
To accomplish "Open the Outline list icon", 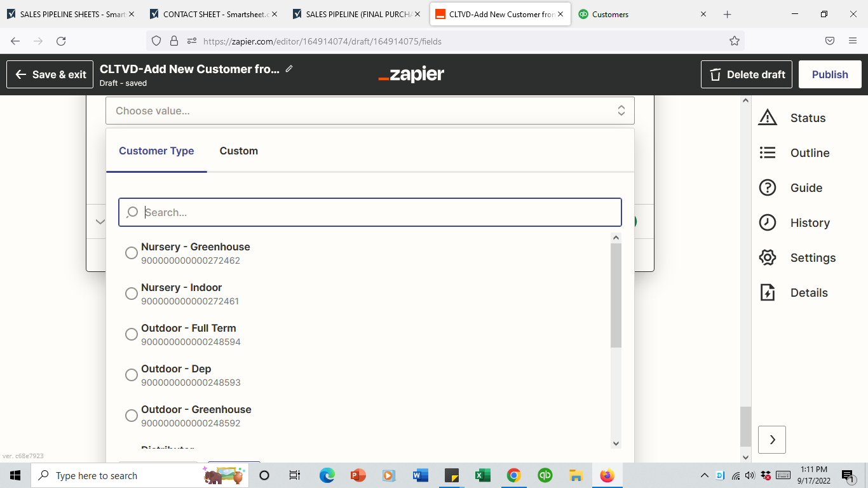I will (768, 152).
